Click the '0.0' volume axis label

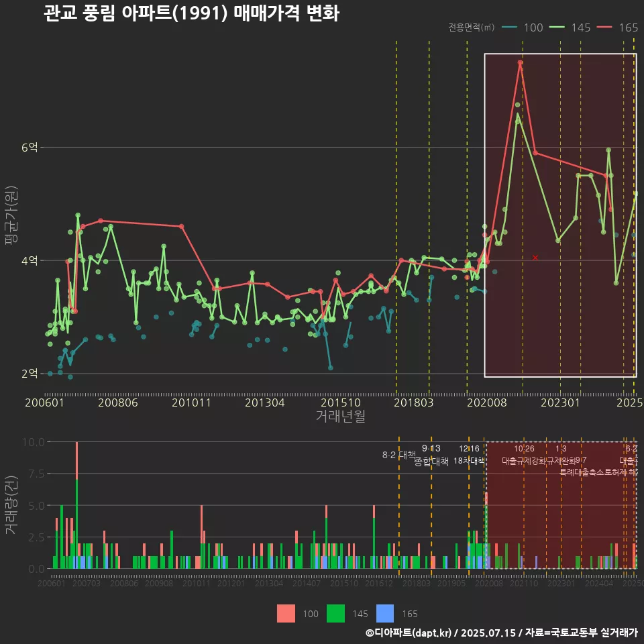click(36, 569)
